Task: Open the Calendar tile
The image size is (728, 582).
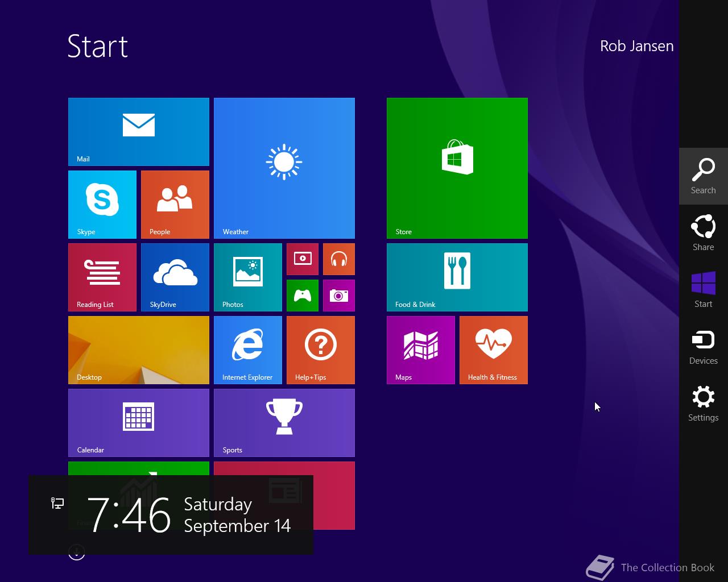Action: tap(139, 423)
